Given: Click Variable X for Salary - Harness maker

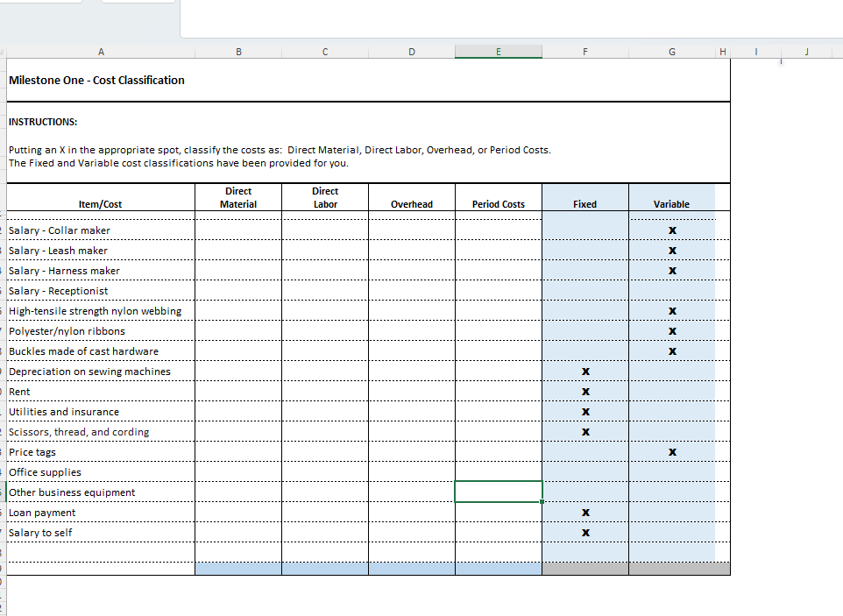Looking at the screenshot, I should (x=672, y=271).
